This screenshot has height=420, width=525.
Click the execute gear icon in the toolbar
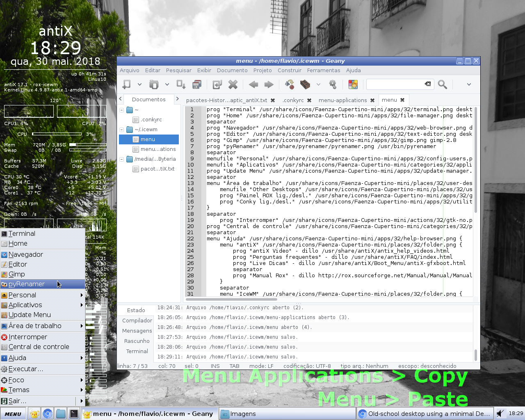point(333,84)
